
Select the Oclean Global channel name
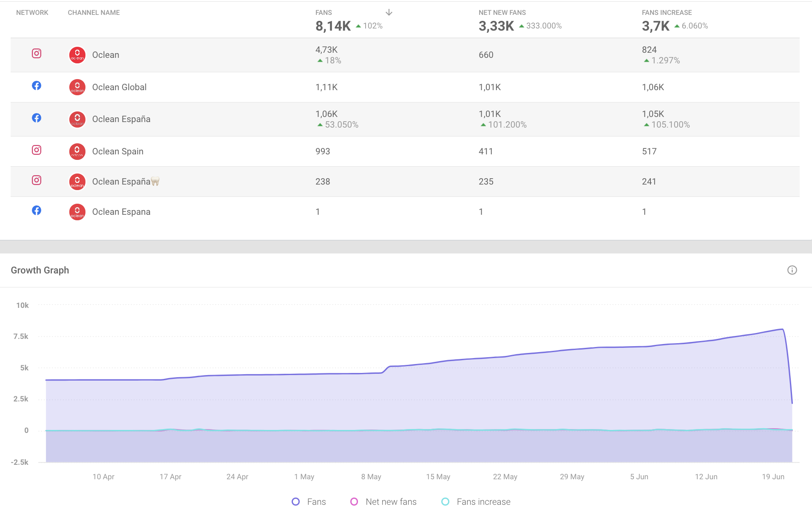(x=119, y=87)
